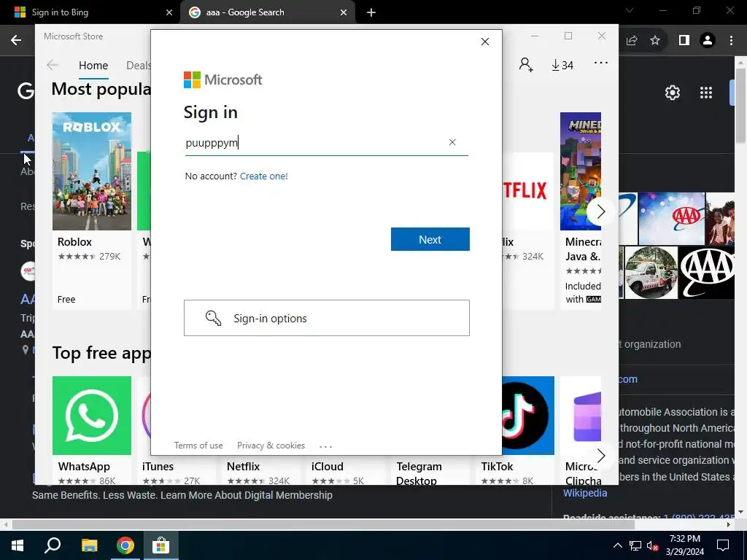Share this page from Chrome toolbar
747x560 pixels.
[632, 41]
